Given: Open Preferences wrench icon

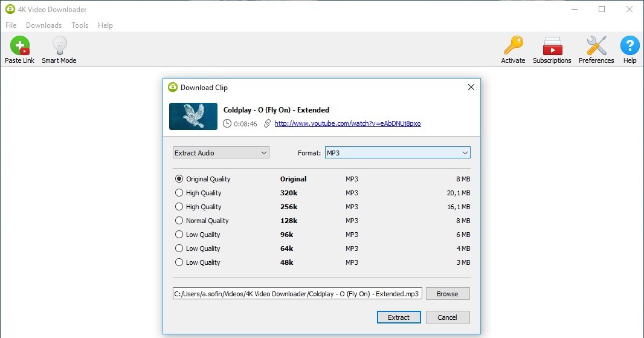Looking at the screenshot, I should point(596,45).
